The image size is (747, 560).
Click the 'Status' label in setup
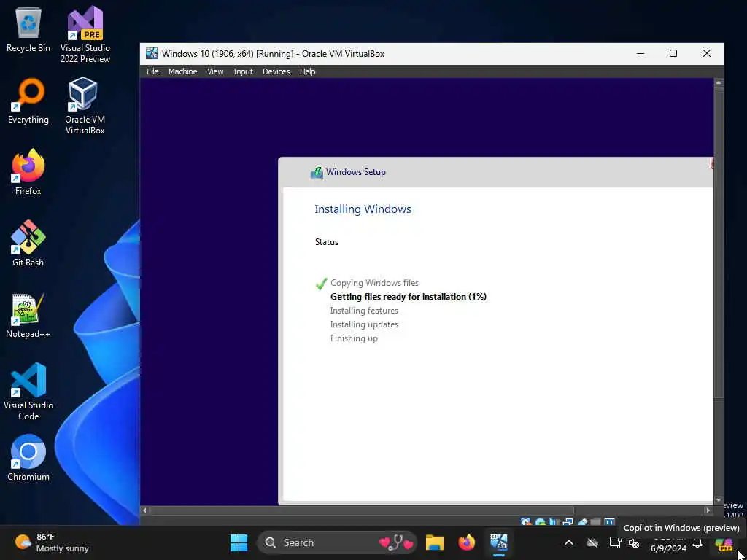coord(327,242)
